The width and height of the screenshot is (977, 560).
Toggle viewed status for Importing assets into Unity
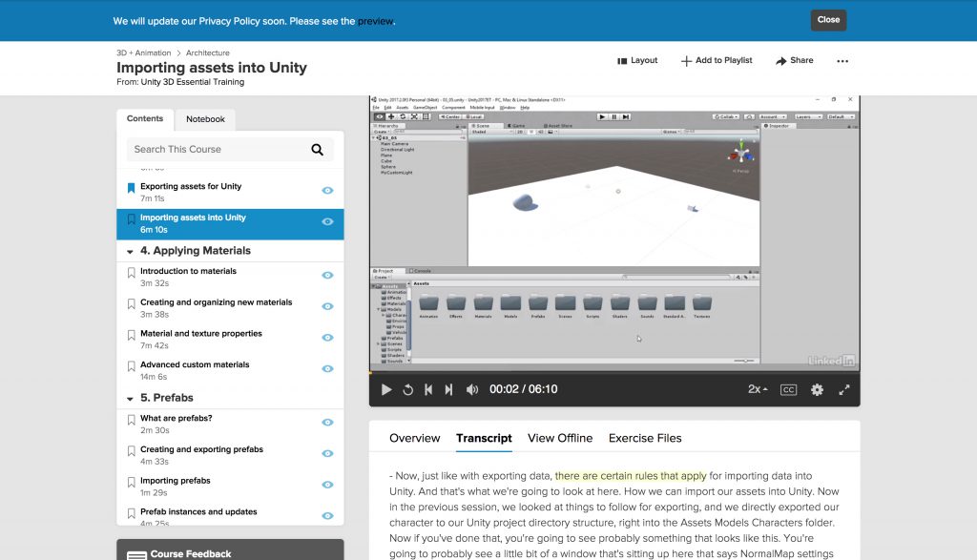coord(327,221)
